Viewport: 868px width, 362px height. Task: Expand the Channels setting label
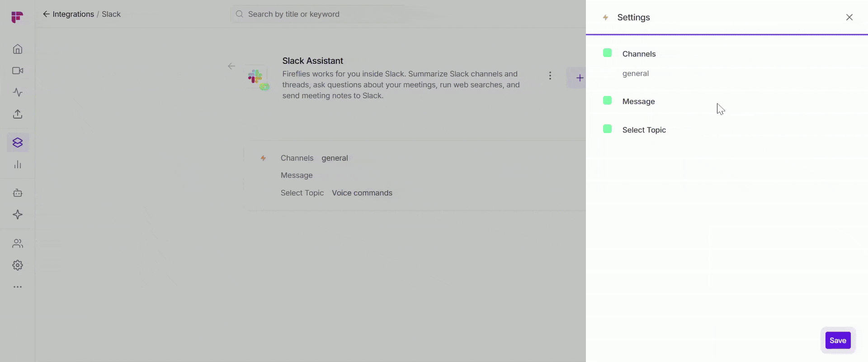coord(639,54)
